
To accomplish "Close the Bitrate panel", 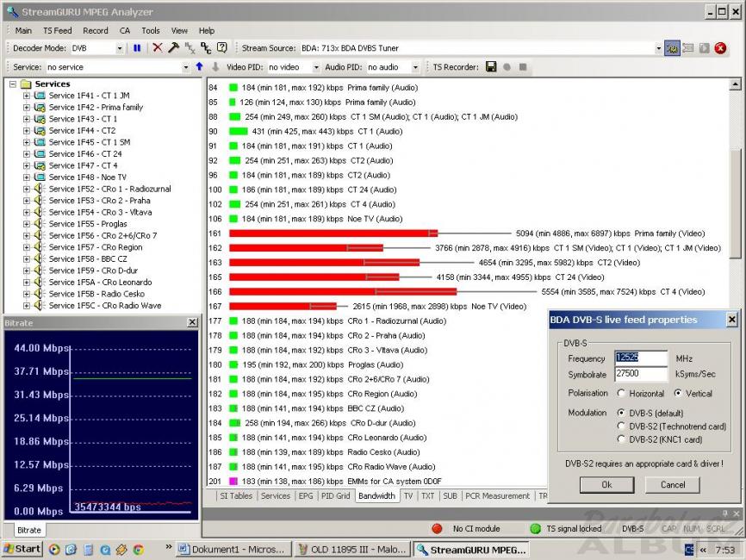I will point(192,322).
